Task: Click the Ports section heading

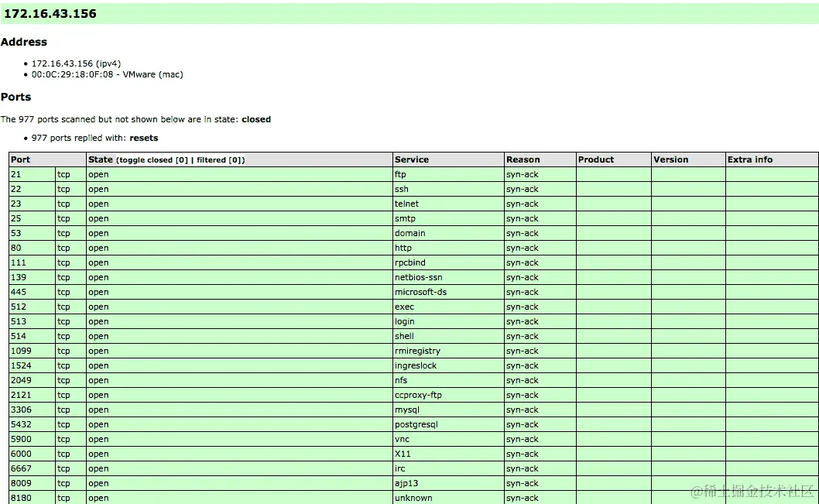Action: 15,97
